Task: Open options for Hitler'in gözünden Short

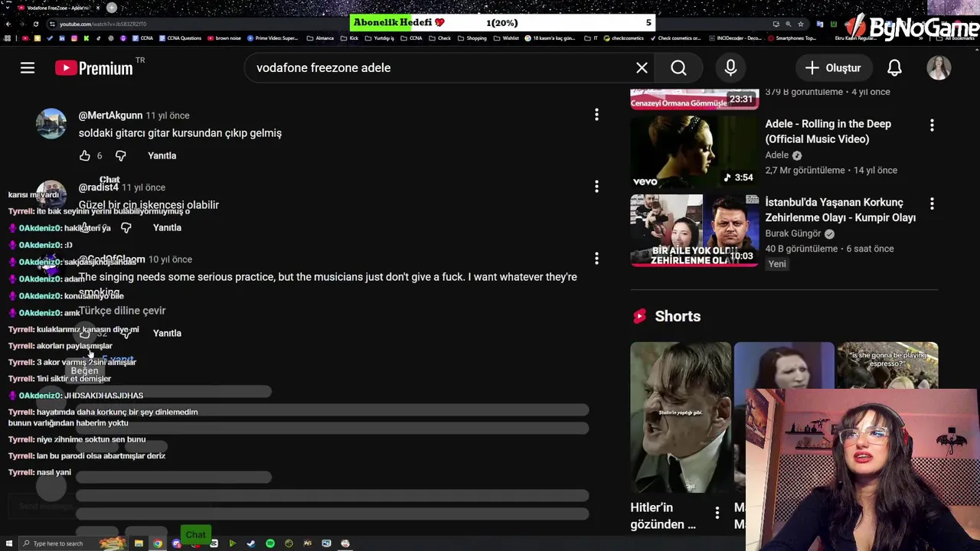Action: pos(717,513)
